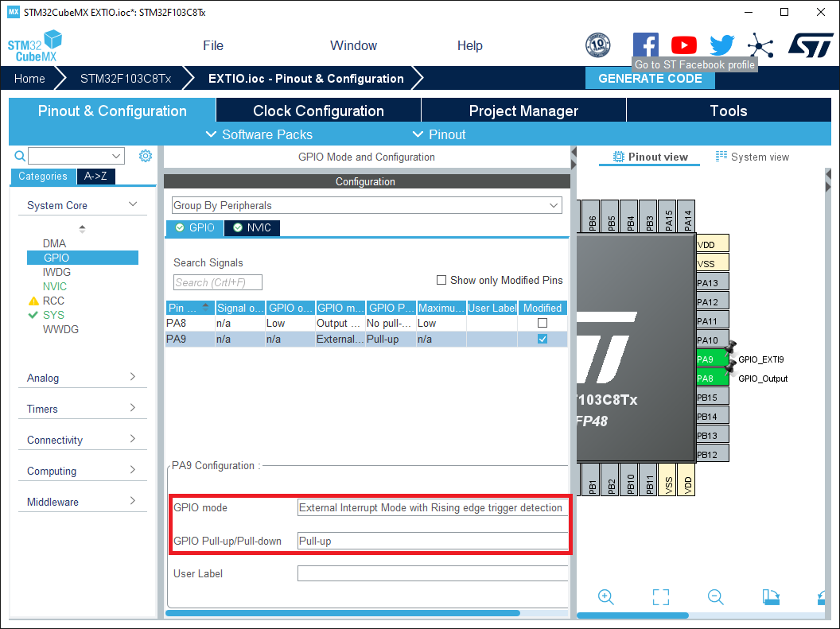Expand the Timers category

click(x=133, y=409)
